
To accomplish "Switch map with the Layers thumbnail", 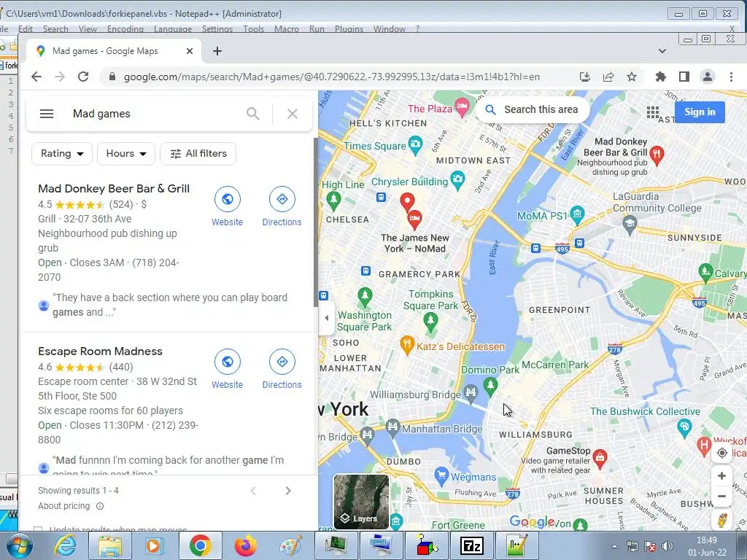I will 361,502.
